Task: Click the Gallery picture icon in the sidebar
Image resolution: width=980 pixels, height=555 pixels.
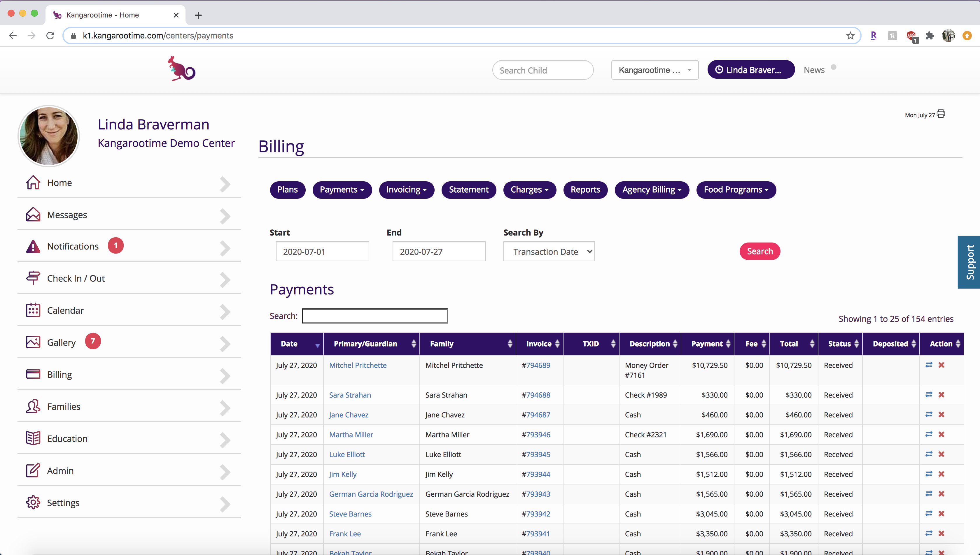Action: pos(33,342)
